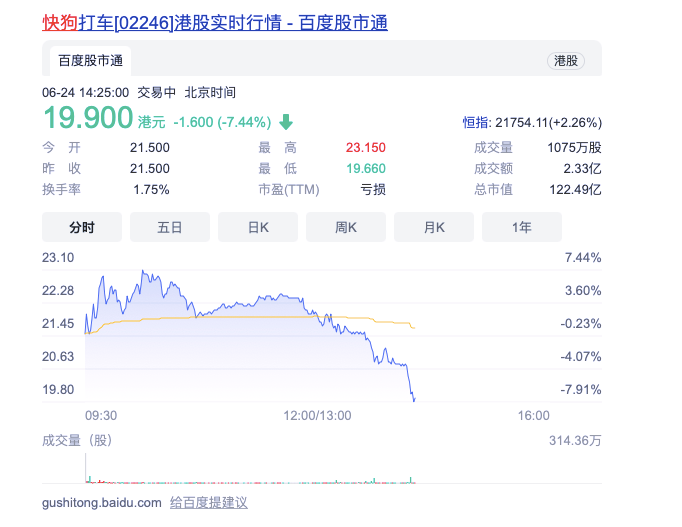The height and width of the screenshot is (527, 682).
Task: Click the 314.36万 volume scale label
Action: click(x=575, y=441)
